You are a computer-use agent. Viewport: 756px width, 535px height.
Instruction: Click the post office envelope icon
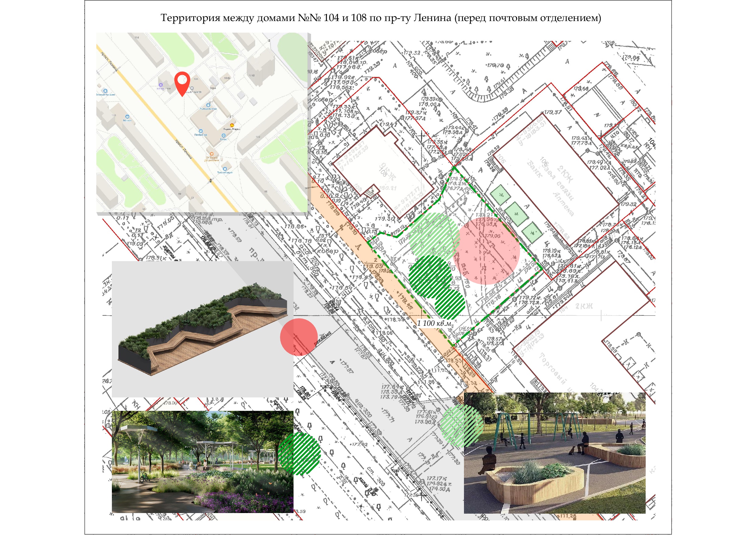pos(192,88)
